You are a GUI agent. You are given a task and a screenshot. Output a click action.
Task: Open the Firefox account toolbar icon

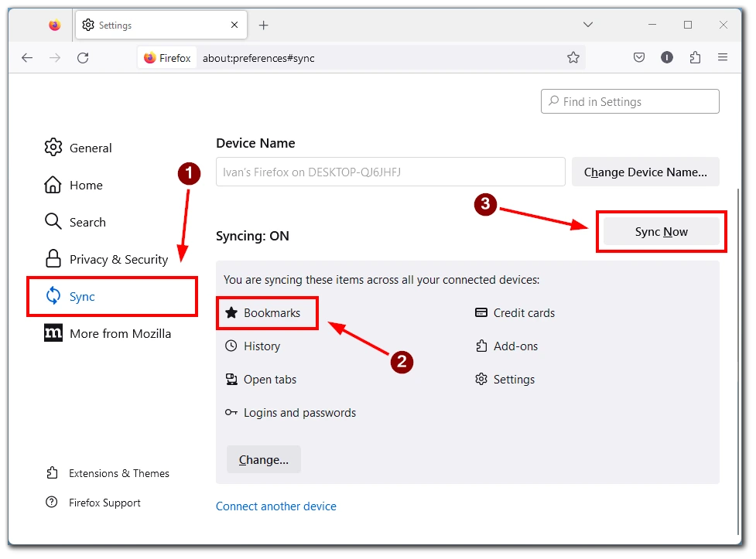pyautogui.click(x=667, y=58)
